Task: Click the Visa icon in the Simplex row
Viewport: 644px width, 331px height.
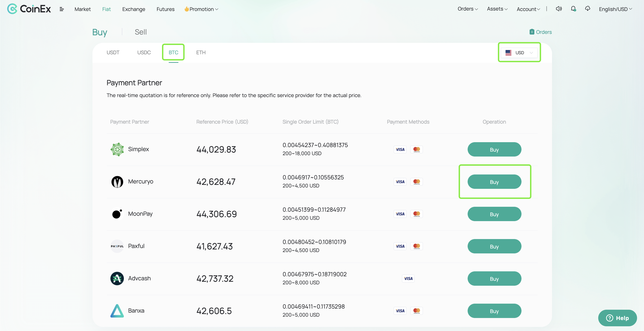Action: coord(400,149)
